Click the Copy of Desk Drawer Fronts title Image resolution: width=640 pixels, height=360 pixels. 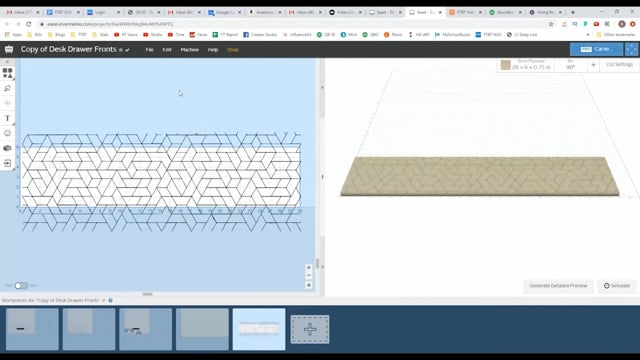click(69, 49)
